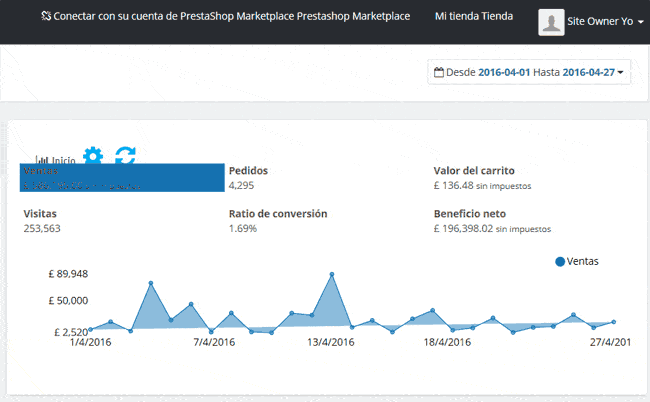The image size is (650, 402).
Task: Click the Visitas value 253,563
Action: (42, 229)
